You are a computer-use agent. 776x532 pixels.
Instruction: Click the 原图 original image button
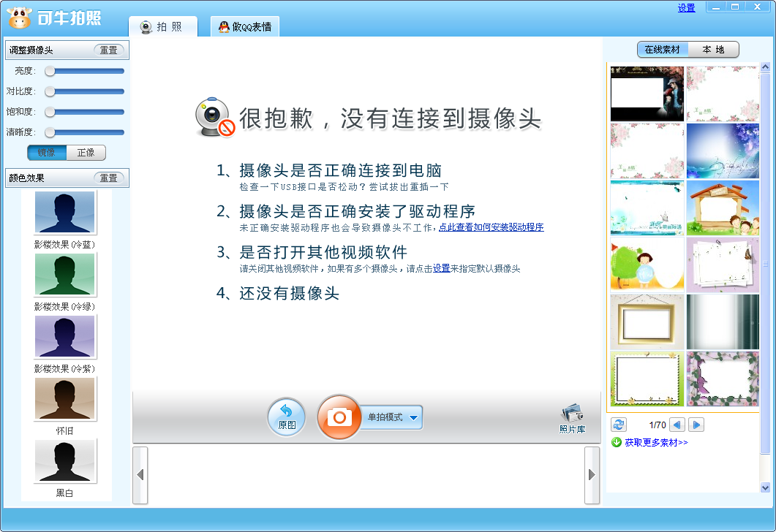[x=287, y=417]
